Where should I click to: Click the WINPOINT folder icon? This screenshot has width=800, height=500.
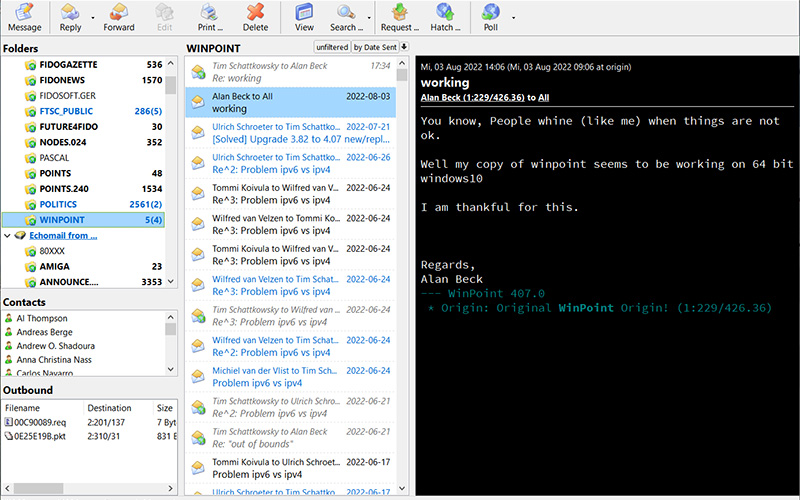(x=31, y=220)
